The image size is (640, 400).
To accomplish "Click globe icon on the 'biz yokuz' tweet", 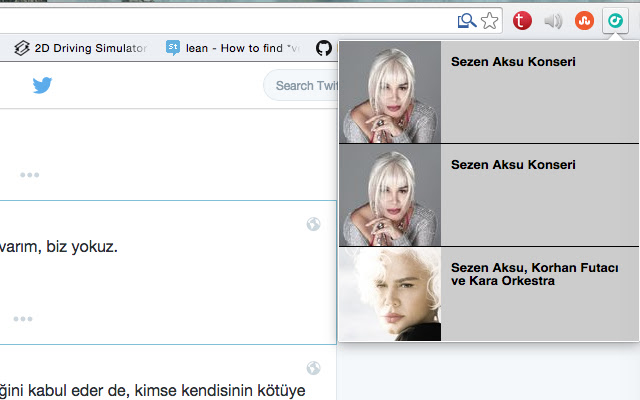I will (313, 224).
